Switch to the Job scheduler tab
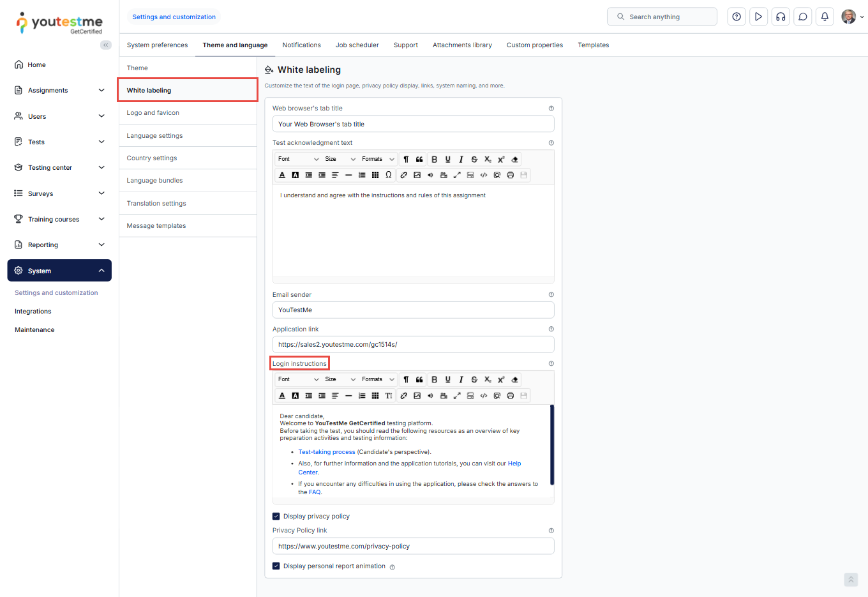The height and width of the screenshot is (597, 868). pos(357,45)
